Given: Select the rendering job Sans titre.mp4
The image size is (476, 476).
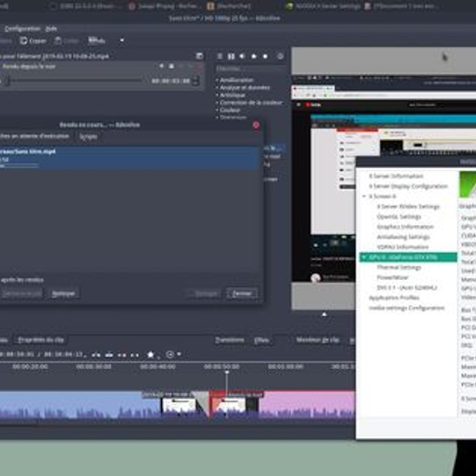Looking at the screenshot, I should pos(129,158).
